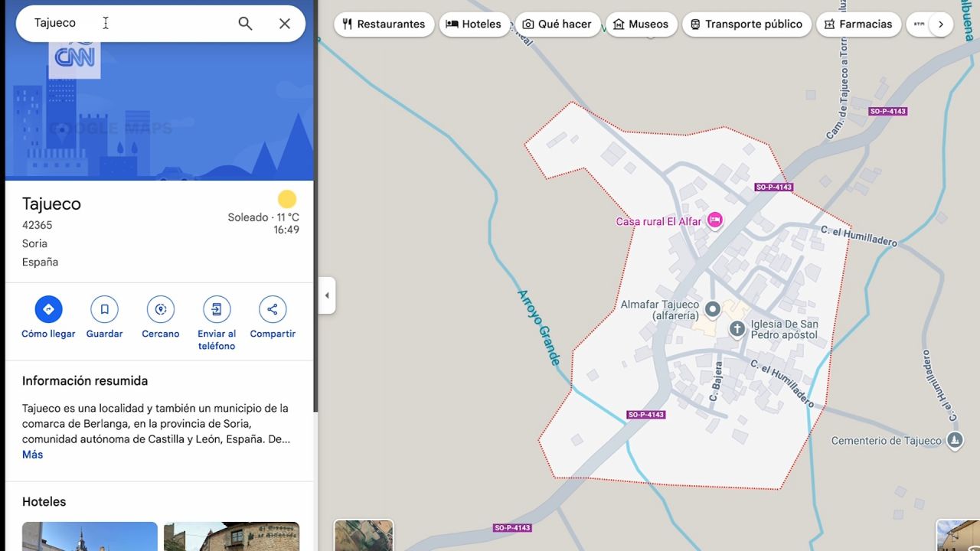This screenshot has height=551, width=980.
Task: Click the search magnifier icon
Action: click(245, 24)
